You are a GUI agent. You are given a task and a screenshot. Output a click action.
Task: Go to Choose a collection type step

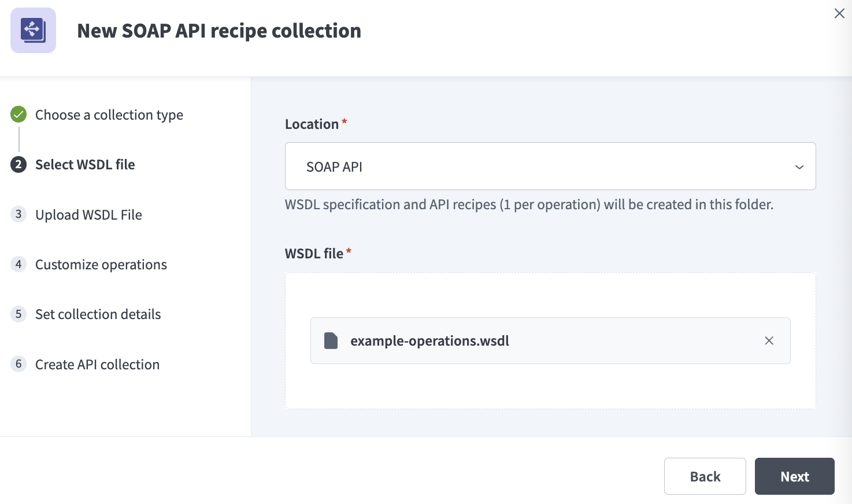109,114
